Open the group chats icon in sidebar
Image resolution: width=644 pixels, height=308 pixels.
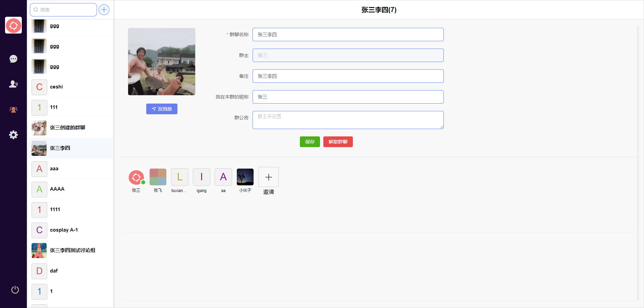pyautogui.click(x=13, y=110)
